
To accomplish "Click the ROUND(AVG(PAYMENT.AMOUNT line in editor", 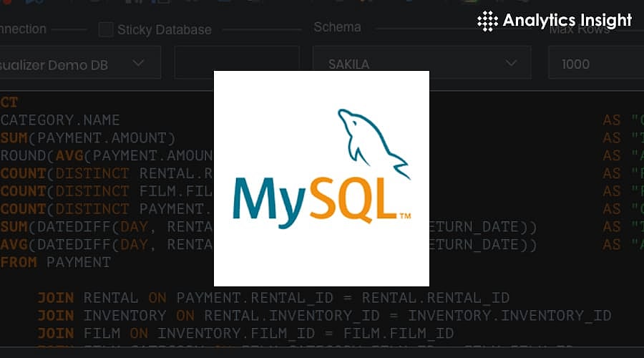I will [x=107, y=155].
